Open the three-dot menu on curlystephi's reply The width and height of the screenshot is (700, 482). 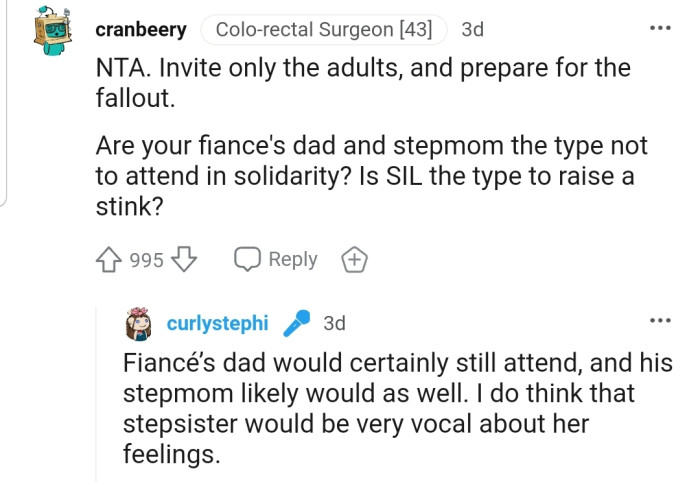click(659, 320)
